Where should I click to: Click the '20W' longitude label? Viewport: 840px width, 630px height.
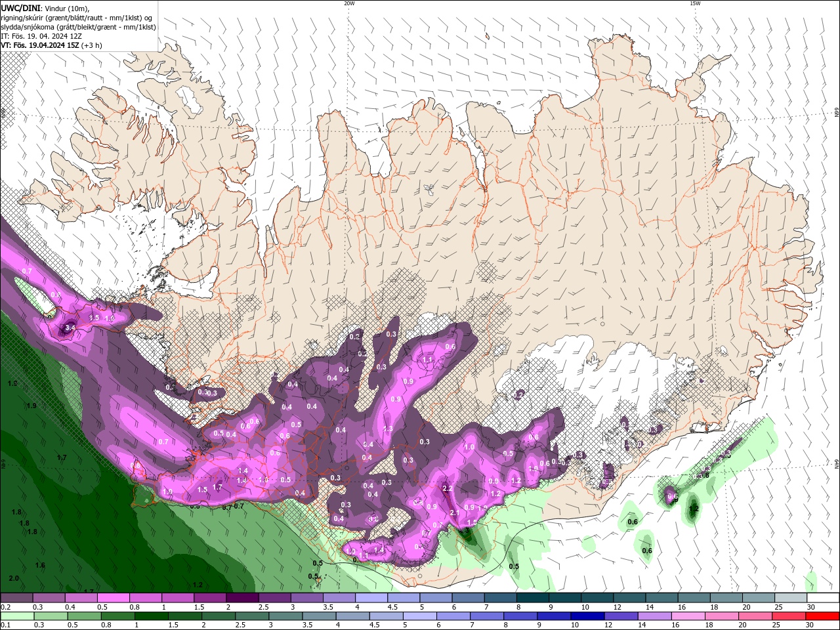click(x=349, y=3)
